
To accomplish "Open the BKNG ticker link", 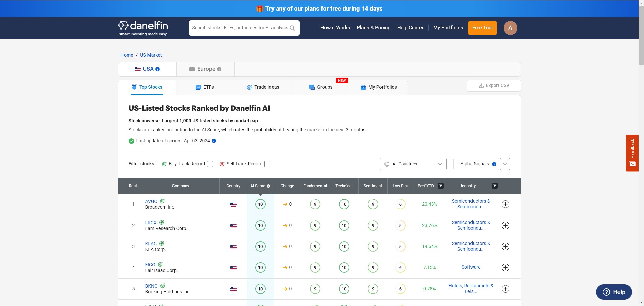I will (151, 286).
